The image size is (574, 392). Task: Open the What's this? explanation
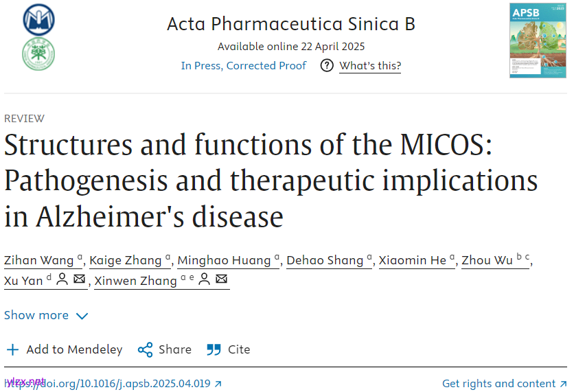370,66
